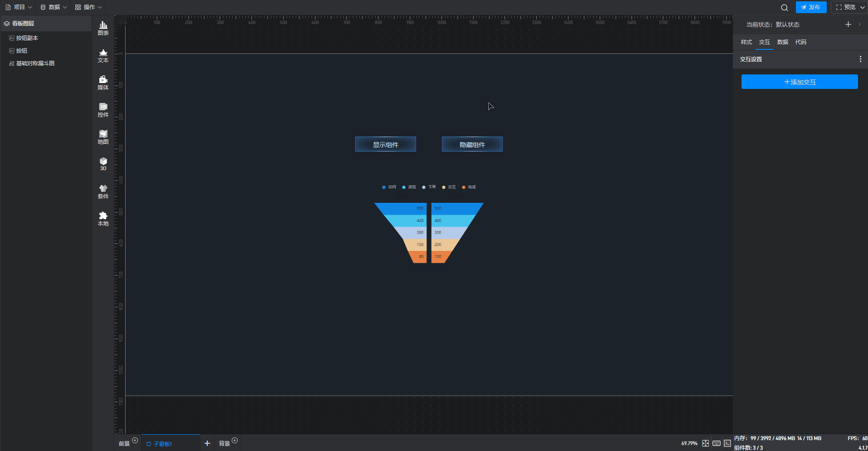The image size is (868, 451).
Task: Open the 图表 chart component library
Action: (x=103, y=28)
